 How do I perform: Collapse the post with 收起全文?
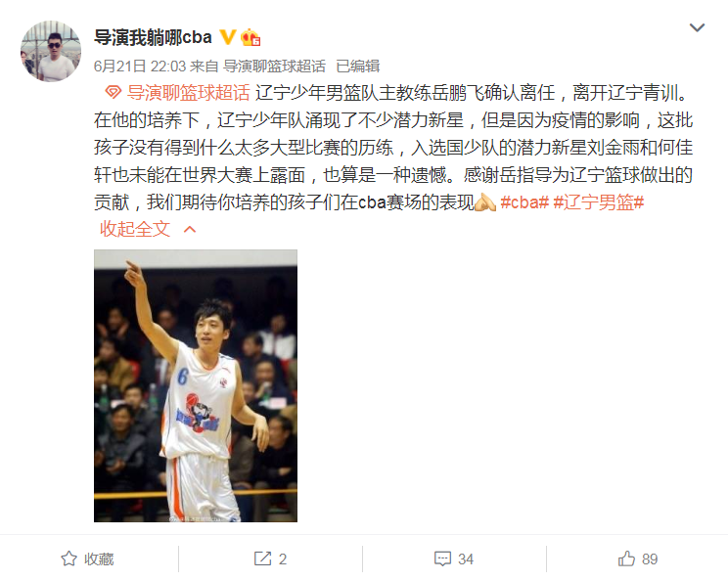pos(135,229)
